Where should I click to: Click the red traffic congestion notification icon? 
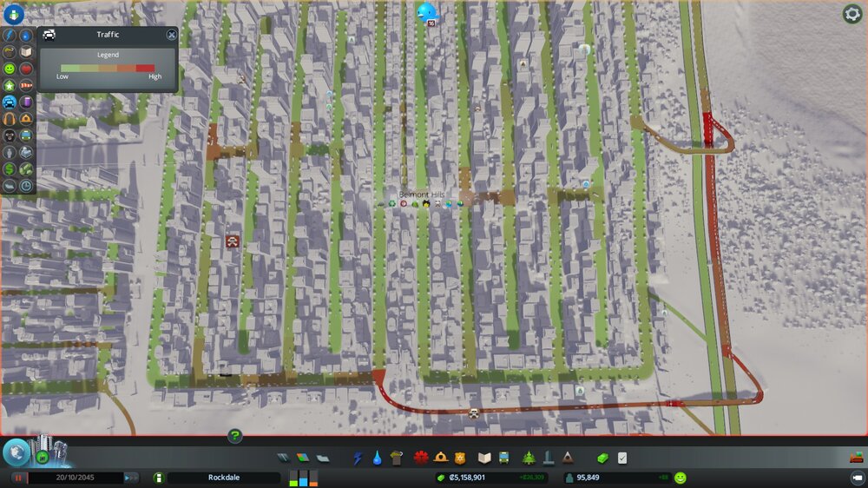(x=233, y=241)
